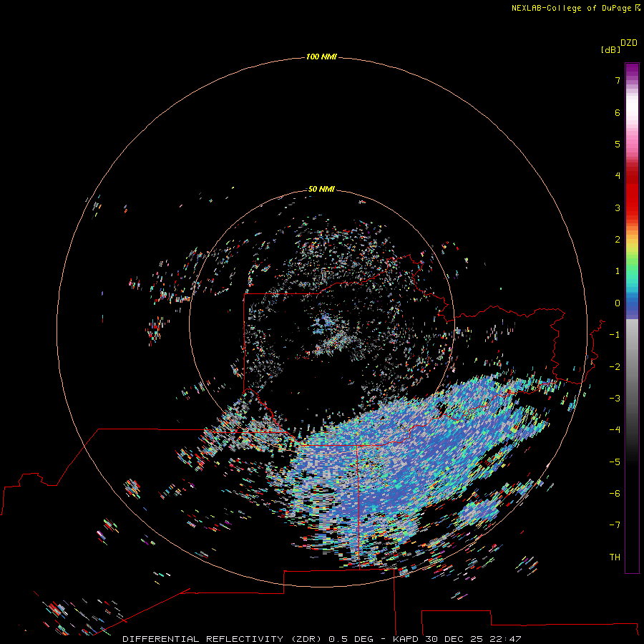Click the legend value -5 label
Image resolution: width=644 pixels, height=644 pixels.
click(x=615, y=462)
